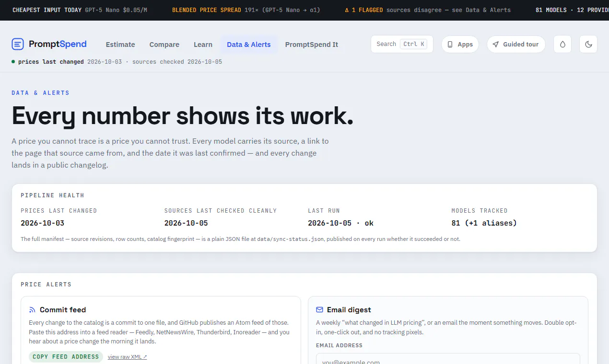Image resolution: width=609 pixels, height=364 pixels.
Task: Click COPY FEED ADDRESS button
Action: point(66,357)
